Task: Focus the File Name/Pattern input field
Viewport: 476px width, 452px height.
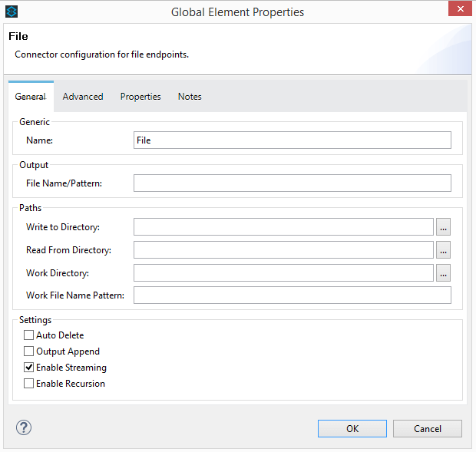Action: point(293,183)
